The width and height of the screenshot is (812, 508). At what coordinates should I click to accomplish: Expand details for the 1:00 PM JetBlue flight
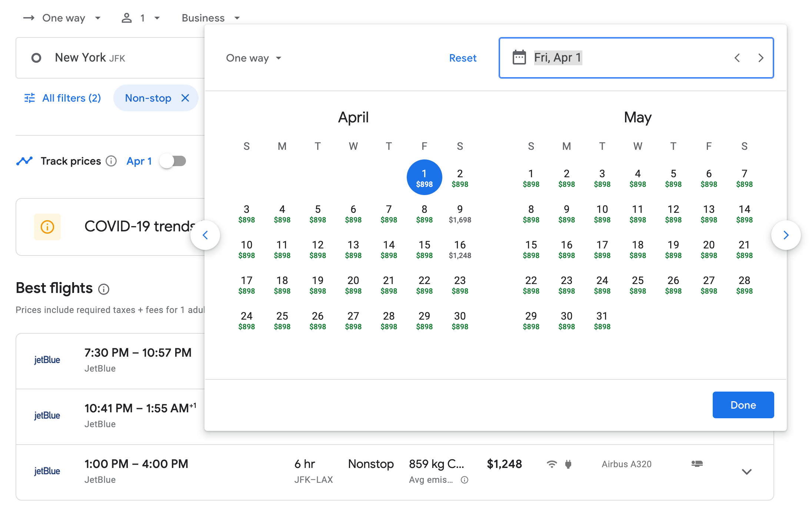tap(746, 472)
